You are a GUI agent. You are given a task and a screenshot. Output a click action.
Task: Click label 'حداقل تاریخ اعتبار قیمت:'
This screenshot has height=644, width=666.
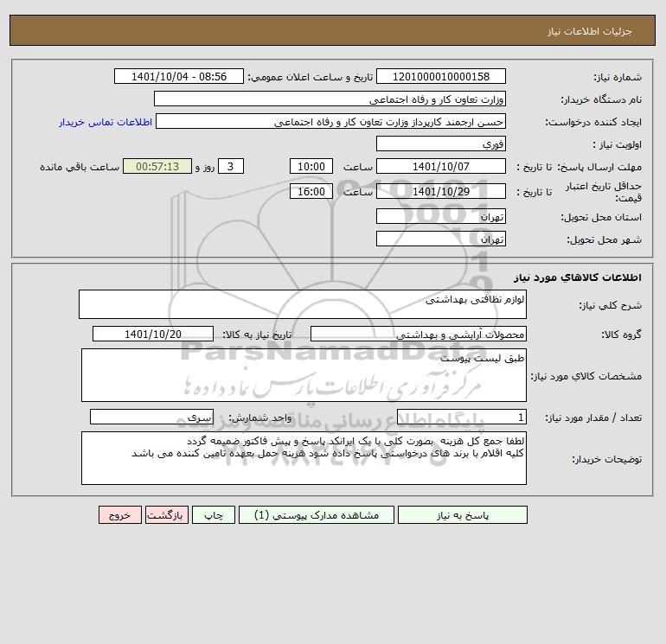[604, 192]
